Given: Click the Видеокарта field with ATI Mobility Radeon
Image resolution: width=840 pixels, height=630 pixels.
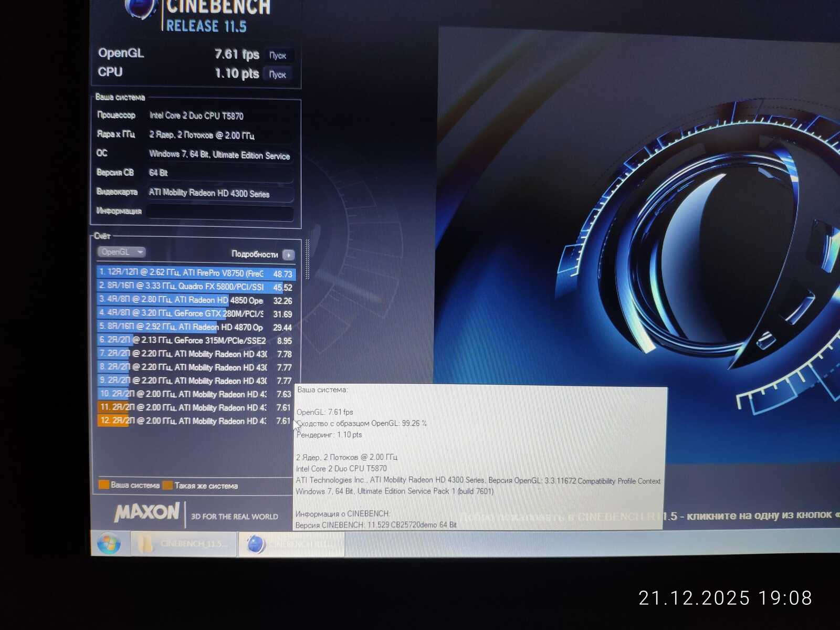Looking at the screenshot, I should click(220, 193).
